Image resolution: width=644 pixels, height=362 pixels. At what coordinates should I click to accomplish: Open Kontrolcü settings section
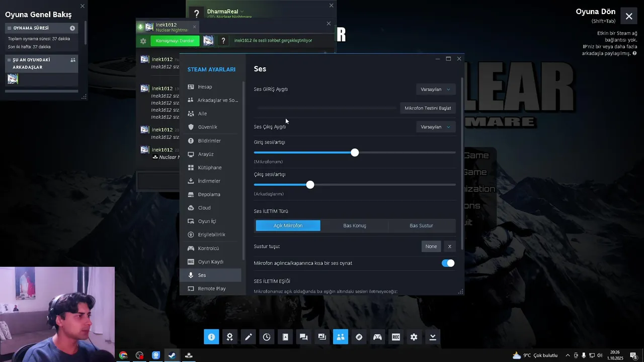pyautogui.click(x=211, y=248)
